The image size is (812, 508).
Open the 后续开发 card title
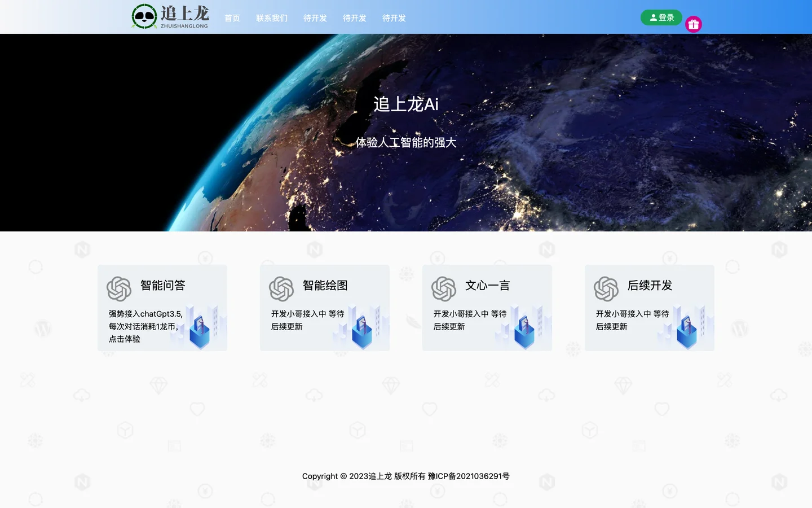click(650, 286)
